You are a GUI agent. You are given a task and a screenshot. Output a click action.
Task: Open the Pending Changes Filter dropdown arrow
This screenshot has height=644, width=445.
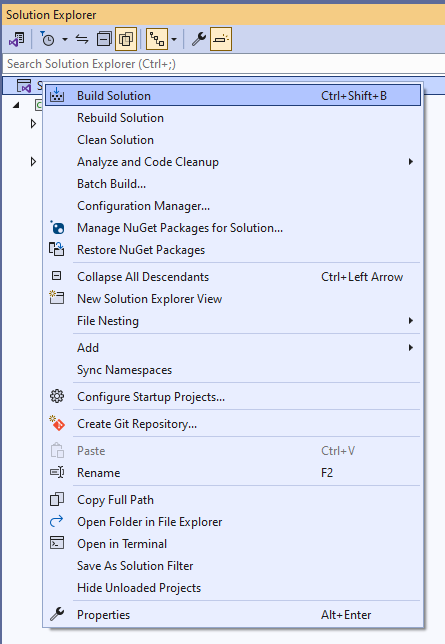(65, 39)
